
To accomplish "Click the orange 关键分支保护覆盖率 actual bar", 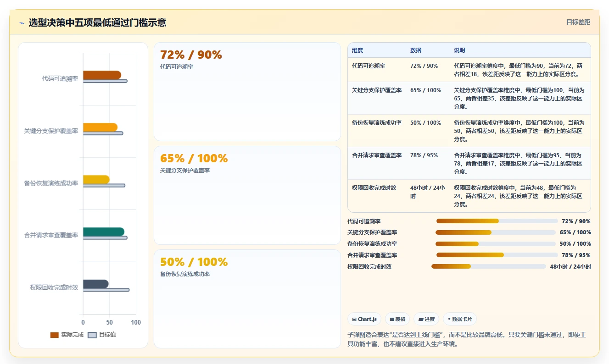I will pos(100,127).
